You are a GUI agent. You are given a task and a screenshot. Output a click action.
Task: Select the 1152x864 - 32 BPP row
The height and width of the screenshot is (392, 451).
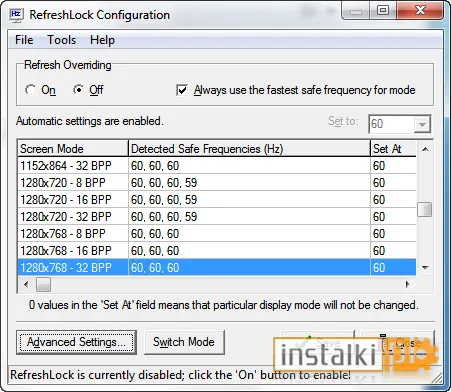tap(217, 166)
